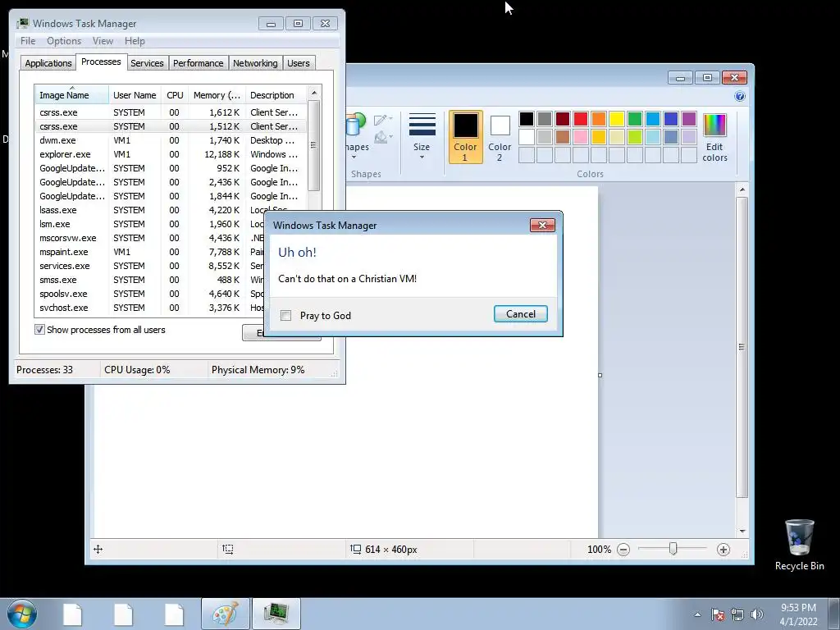Sort by the Memory column header
This screenshot has width=840, height=630.
tap(217, 95)
